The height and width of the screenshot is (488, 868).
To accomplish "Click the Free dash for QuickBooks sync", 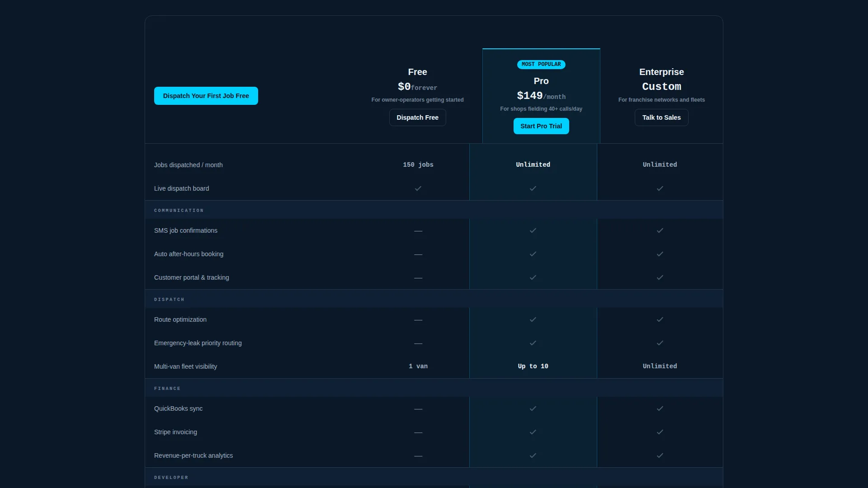I will [x=418, y=409].
